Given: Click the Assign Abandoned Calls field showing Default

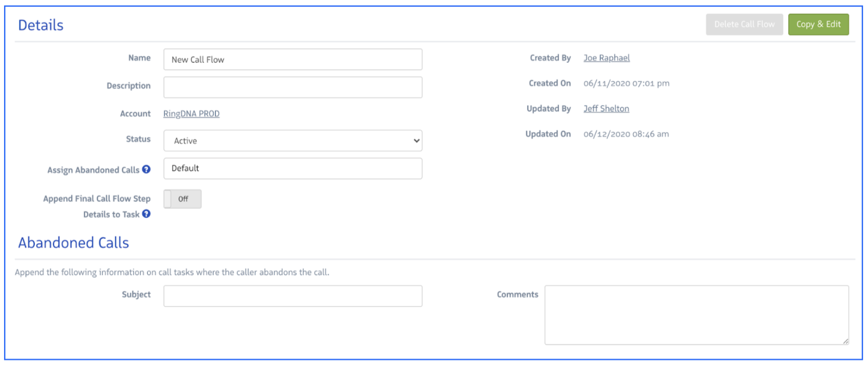Looking at the screenshot, I should 293,168.
